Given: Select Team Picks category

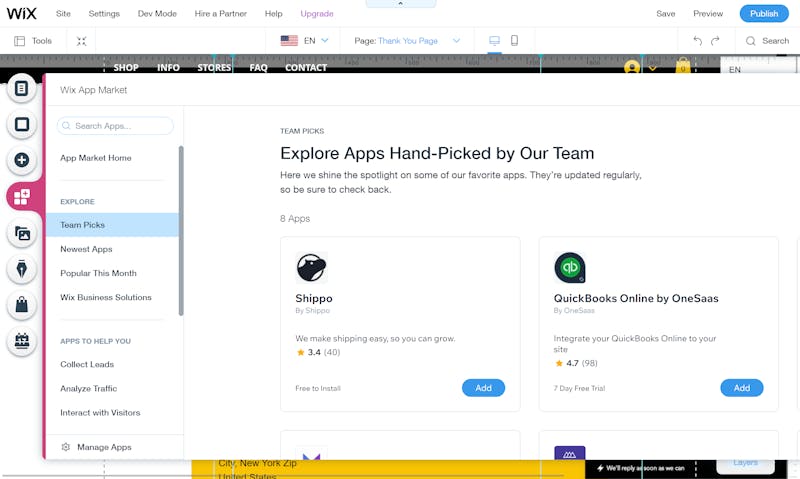Looking at the screenshot, I should pos(112,224).
